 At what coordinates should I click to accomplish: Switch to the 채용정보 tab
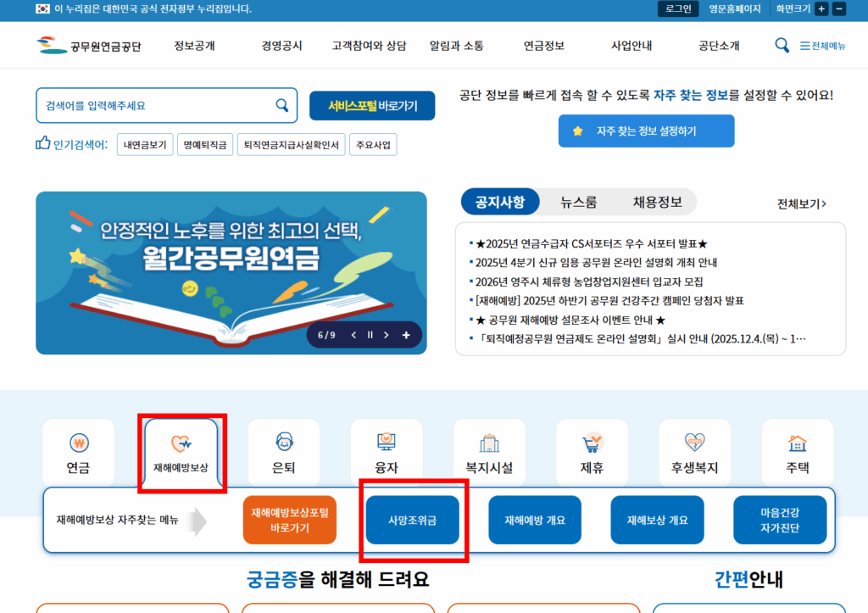pos(656,202)
